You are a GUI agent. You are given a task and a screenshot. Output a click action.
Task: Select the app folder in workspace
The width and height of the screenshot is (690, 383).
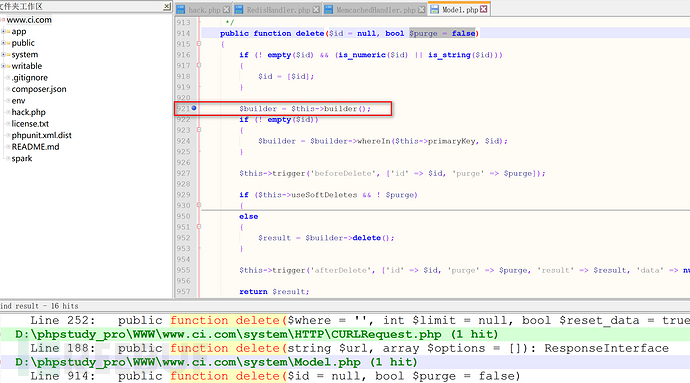(19, 31)
